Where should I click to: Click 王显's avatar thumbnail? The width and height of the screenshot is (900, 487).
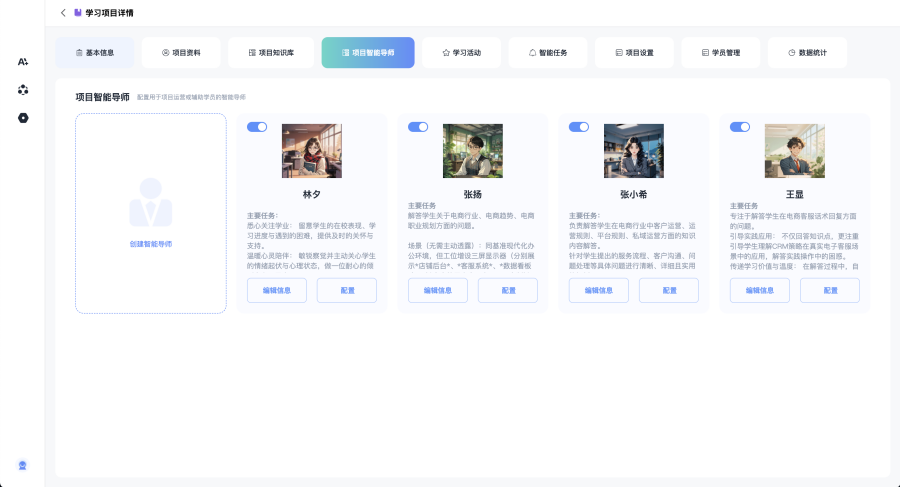click(x=794, y=151)
